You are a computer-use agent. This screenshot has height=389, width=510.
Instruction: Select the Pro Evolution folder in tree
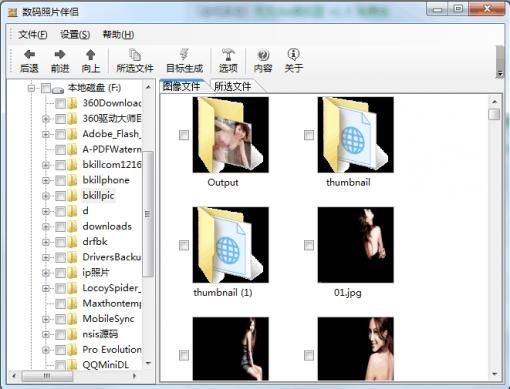112,350
